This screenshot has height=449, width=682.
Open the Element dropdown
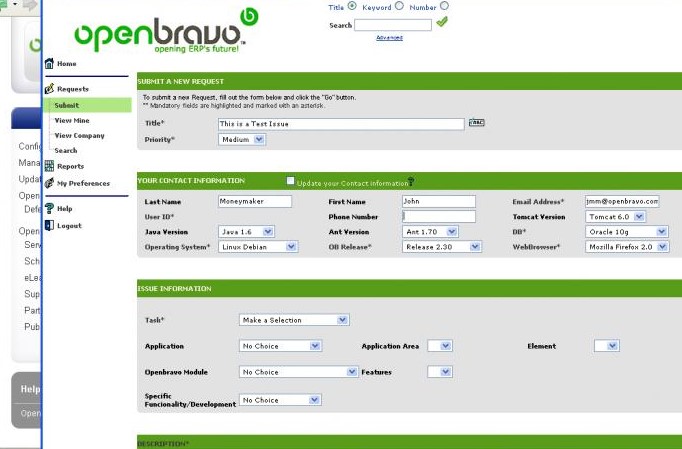click(607, 346)
